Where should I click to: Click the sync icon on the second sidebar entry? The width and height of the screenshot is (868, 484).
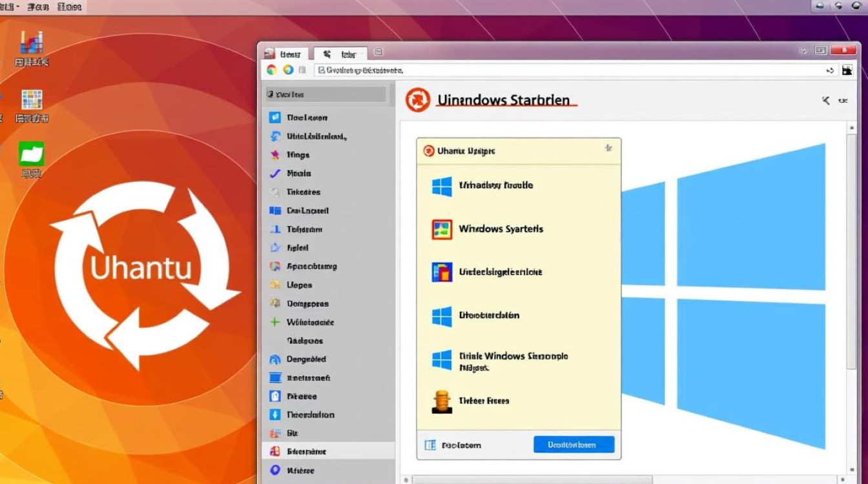tap(276, 136)
